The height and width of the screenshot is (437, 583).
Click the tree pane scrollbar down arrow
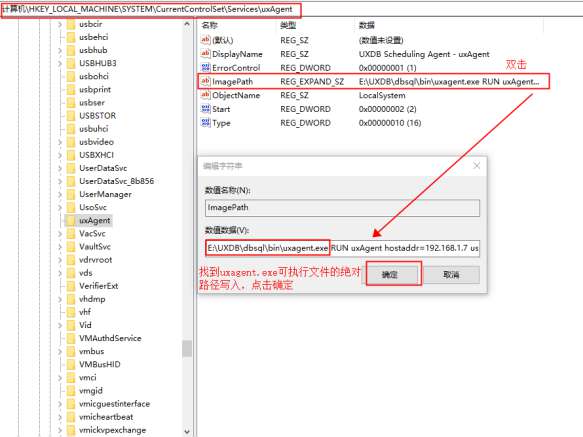[187, 431]
